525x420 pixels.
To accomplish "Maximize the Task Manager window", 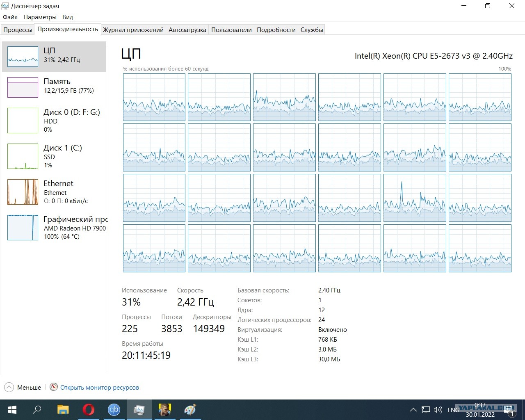I will 488,6.
